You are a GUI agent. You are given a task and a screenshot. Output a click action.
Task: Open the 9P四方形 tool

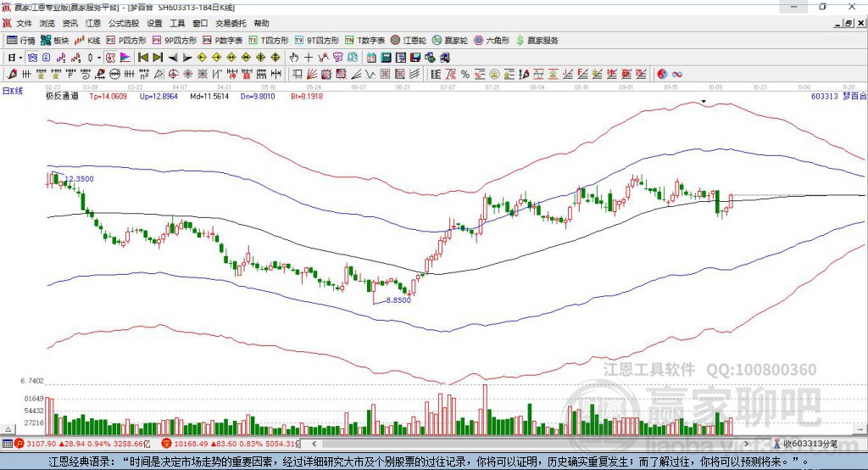point(175,41)
